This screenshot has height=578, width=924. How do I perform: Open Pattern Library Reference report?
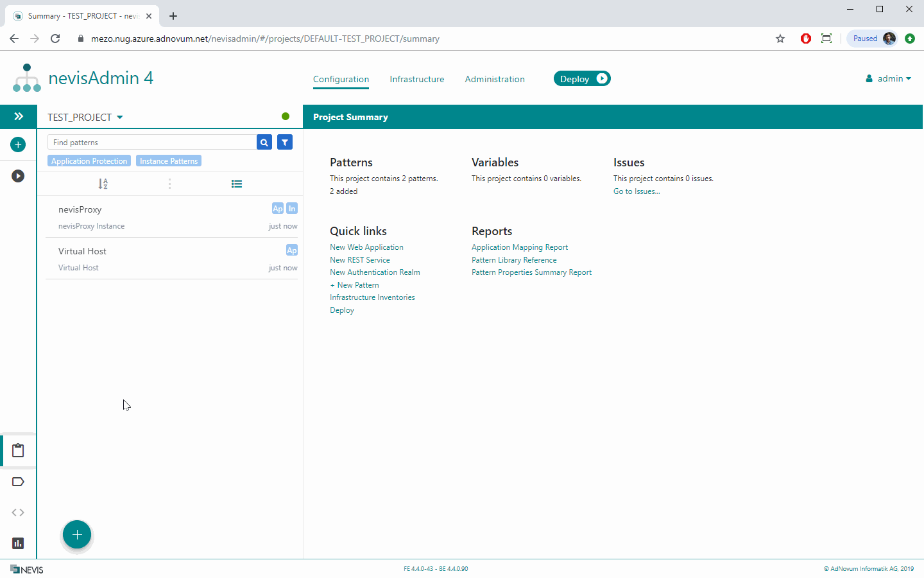click(514, 260)
